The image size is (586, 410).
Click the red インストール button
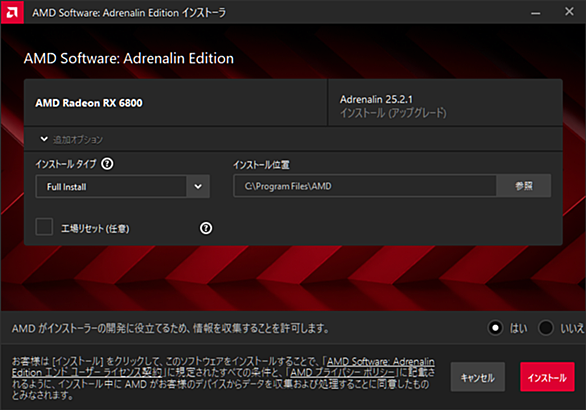[x=547, y=377]
